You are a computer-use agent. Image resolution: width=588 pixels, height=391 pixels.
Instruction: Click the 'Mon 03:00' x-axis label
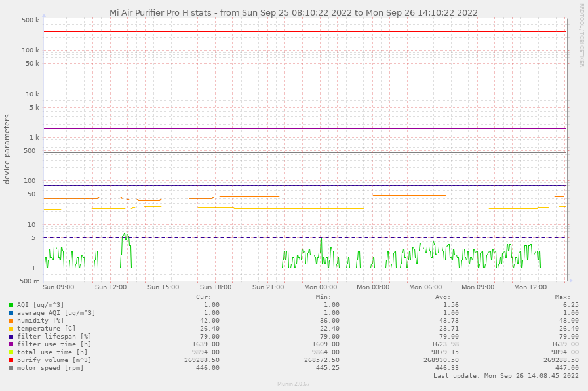click(x=373, y=287)
